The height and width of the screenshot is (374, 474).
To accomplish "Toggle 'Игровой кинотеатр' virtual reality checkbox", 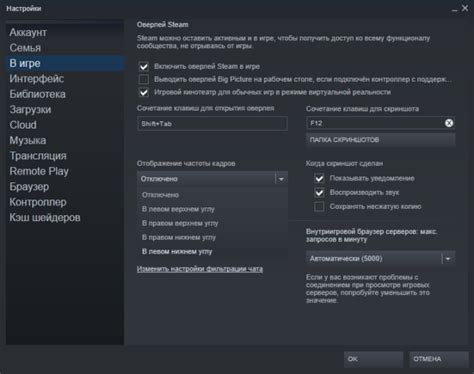I will [x=144, y=92].
